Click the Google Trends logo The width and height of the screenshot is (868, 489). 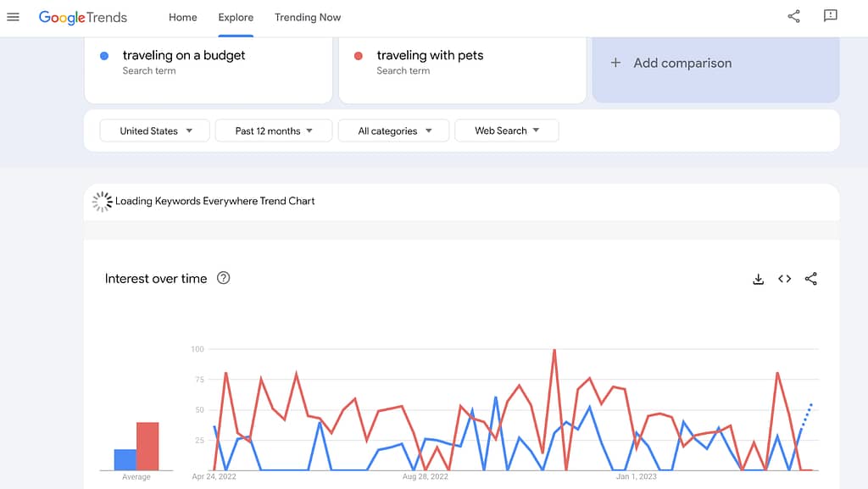(x=83, y=18)
